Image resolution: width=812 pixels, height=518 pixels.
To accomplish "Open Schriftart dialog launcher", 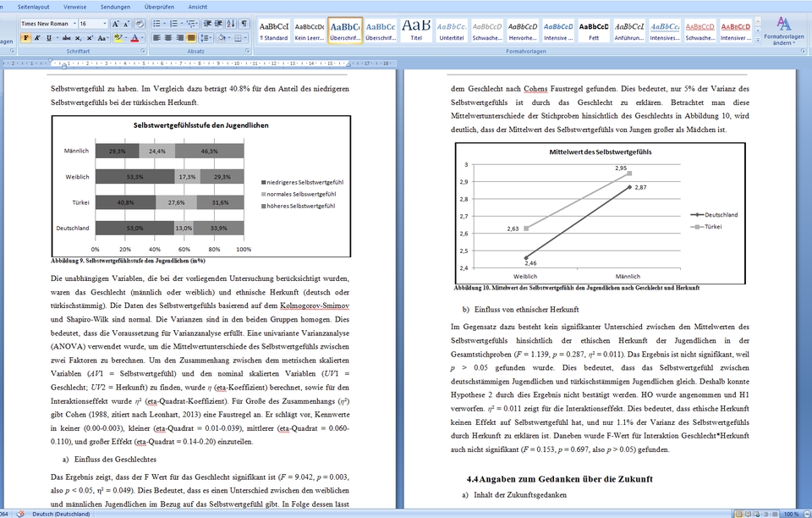I will click(x=142, y=51).
